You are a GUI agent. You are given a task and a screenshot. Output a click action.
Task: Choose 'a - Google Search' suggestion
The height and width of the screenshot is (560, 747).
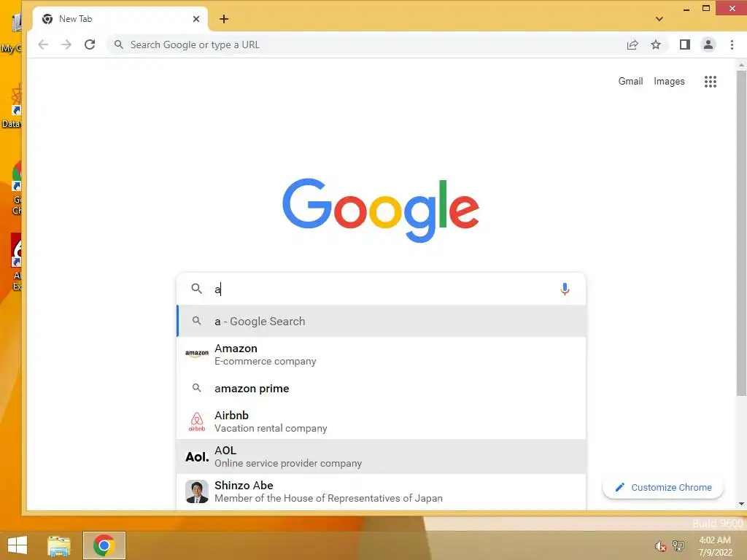tap(381, 322)
